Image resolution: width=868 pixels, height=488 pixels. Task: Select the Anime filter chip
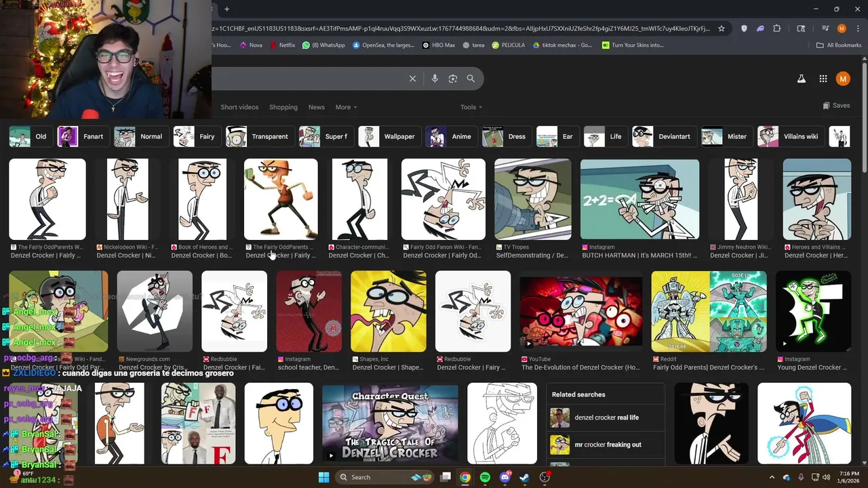pos(450,136)
